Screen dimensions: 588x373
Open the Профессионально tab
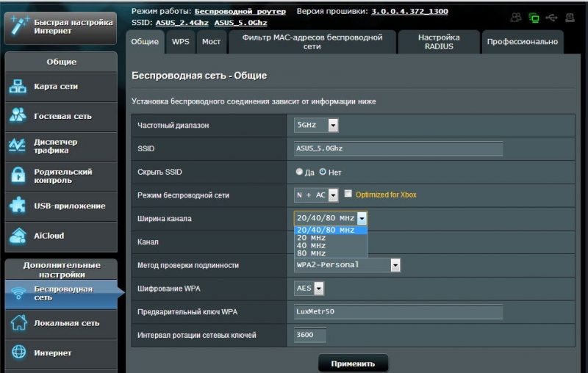pyautogui.click(x=523, y=42)
